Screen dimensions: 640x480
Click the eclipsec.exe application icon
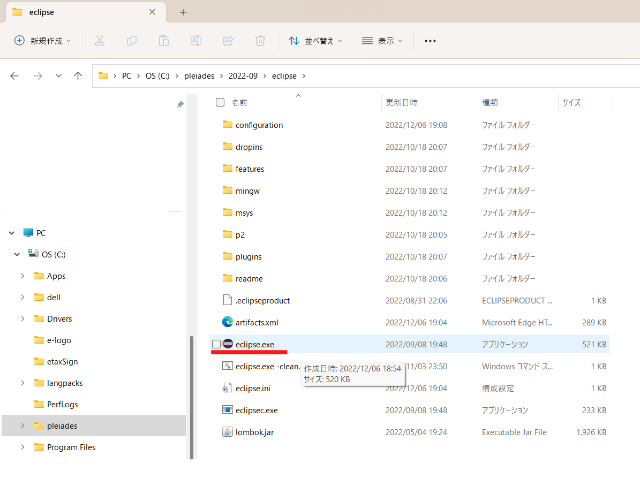(x=227, y=410)
